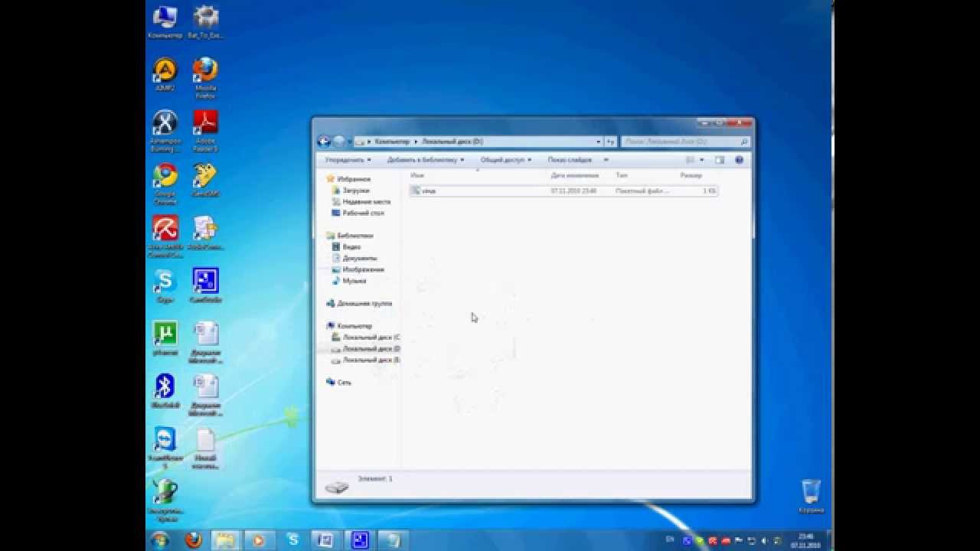Click the language indicator in taskbar
Viewport: 980px width, 551px height.
click(670, 540)
